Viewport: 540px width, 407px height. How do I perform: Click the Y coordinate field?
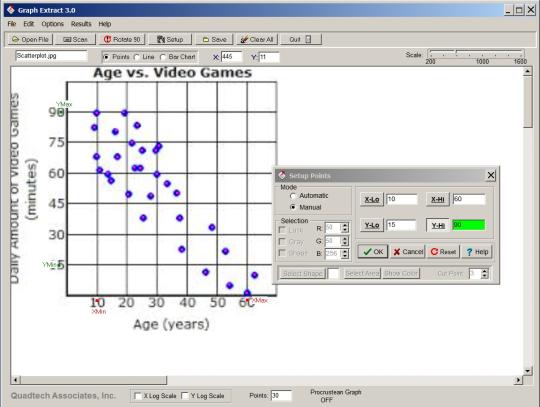[269, 57]
